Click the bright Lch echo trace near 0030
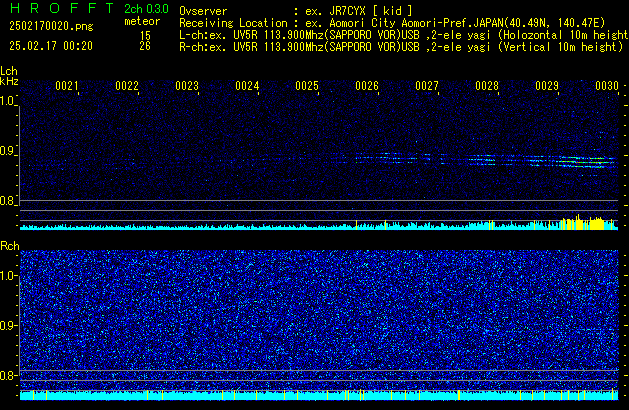This screenshot has height=410, width=629. (x=588, y=162)
